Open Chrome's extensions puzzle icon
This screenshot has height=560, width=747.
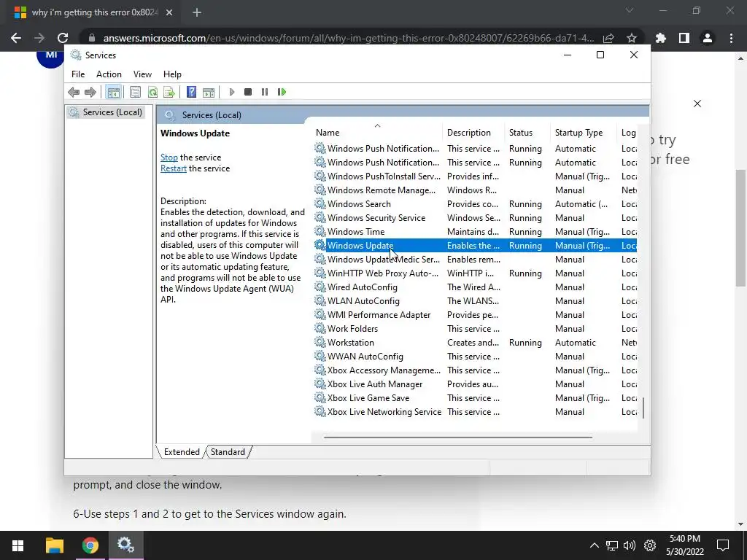click(661, 38)
